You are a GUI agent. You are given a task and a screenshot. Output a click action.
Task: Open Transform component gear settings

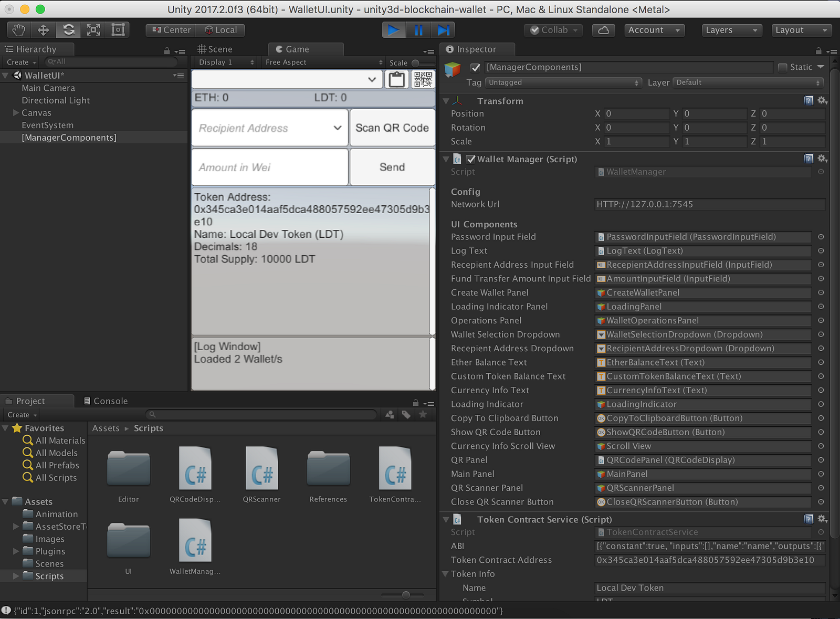(822, 100)
